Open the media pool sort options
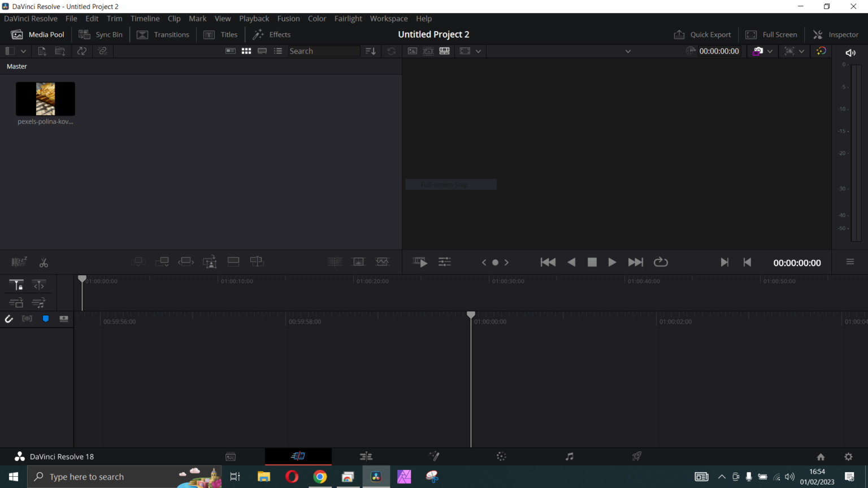Image resolution: width=868 pixels, height=488 pixels. (x=371, y=51)
